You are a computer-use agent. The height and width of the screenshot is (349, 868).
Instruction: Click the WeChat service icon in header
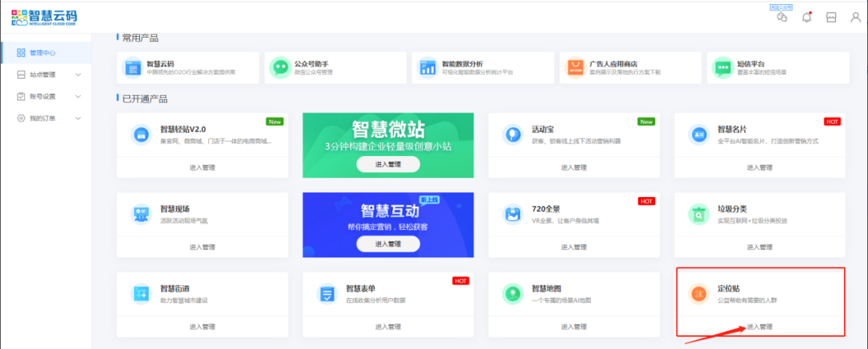(x=781, y=17)
